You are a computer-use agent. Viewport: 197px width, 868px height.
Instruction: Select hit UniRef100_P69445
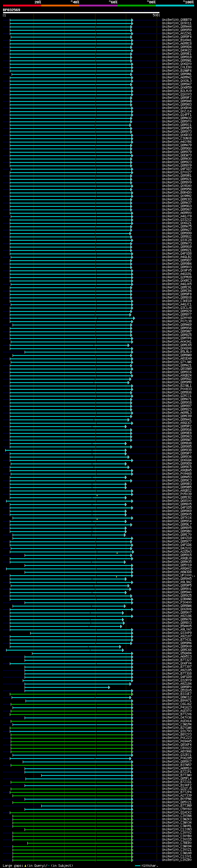[177, 741]
